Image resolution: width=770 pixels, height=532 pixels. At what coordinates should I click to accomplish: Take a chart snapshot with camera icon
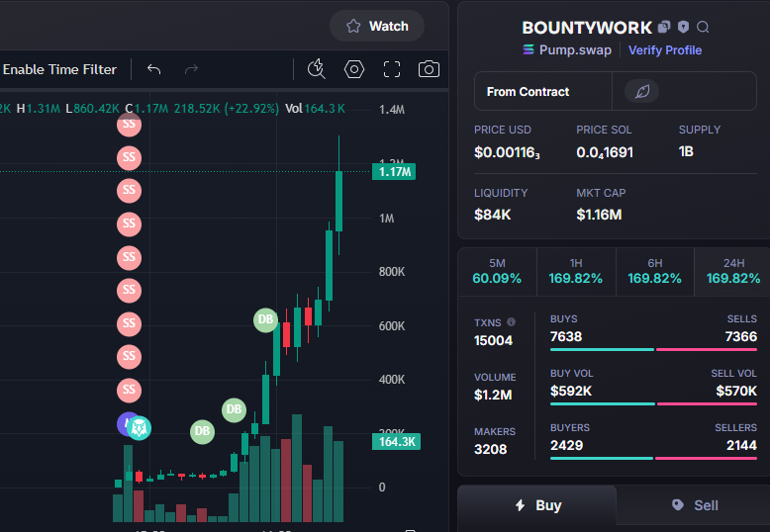click(x=429, y=69)
